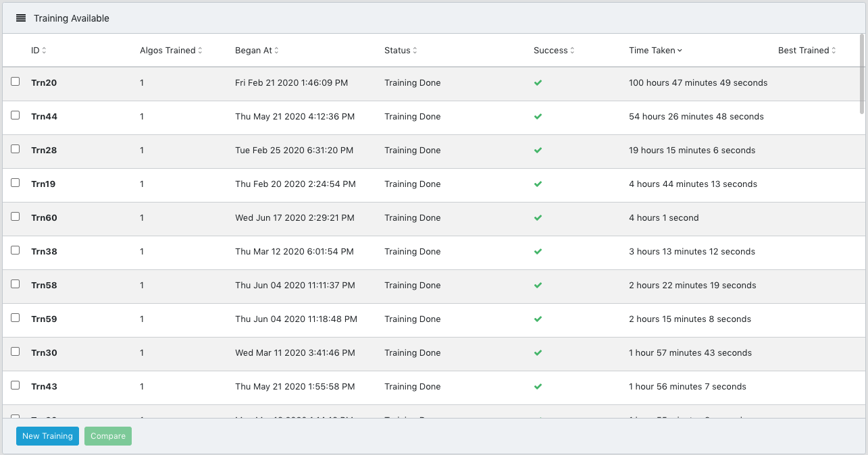
Task: Click the sort icon next to ID
Action: click(44, 51)
